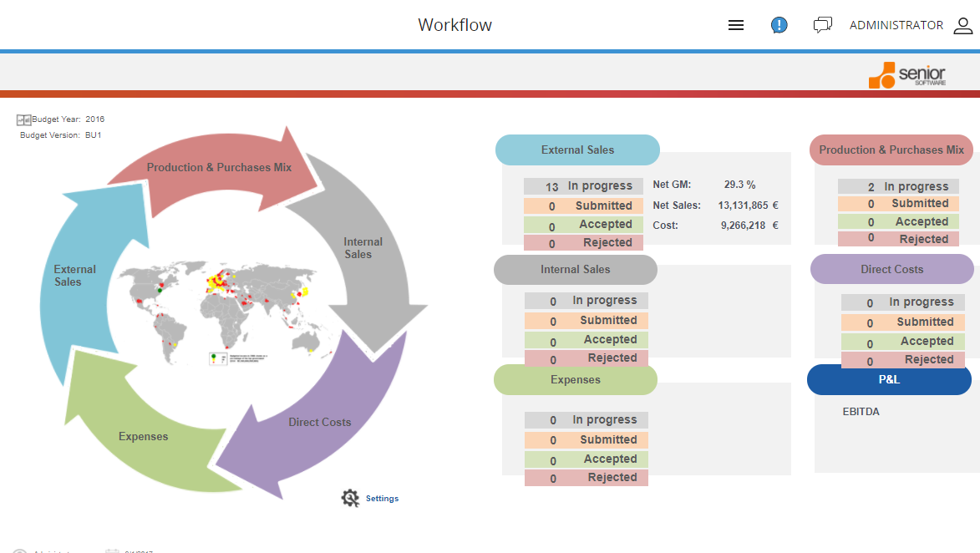Click the user profile icon
The width and height of the screenshot is (980, 553).
[x=962, y=25]
